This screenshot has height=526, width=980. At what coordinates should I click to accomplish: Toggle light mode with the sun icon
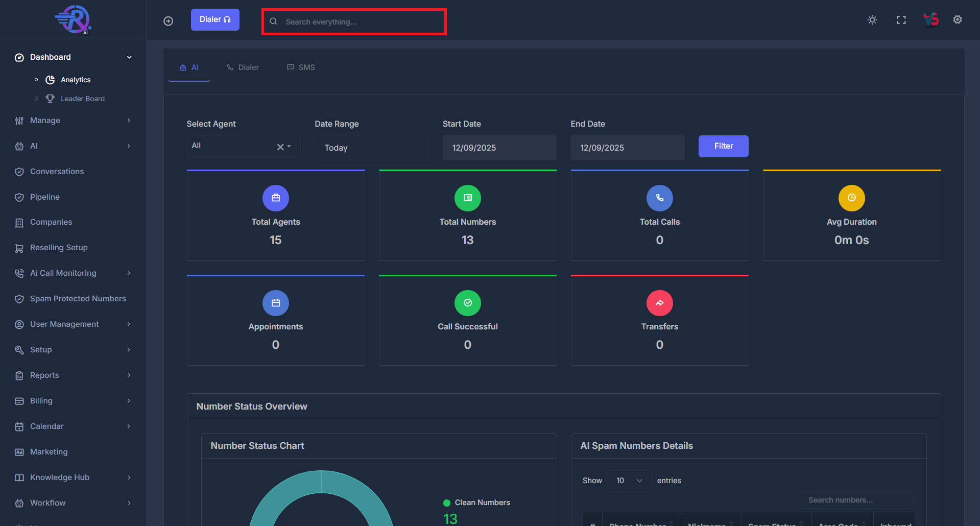872,19
